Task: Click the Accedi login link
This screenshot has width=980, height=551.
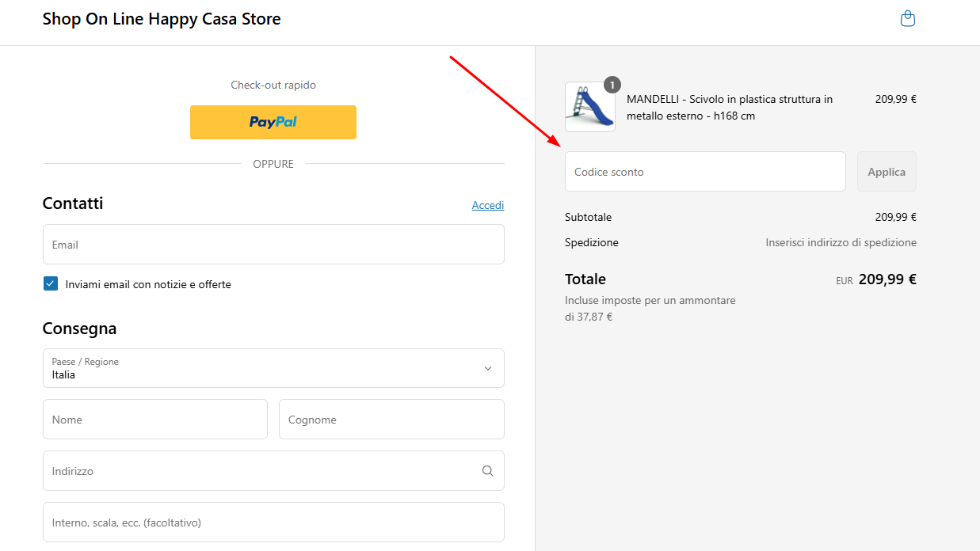Action: pos(487,205)
